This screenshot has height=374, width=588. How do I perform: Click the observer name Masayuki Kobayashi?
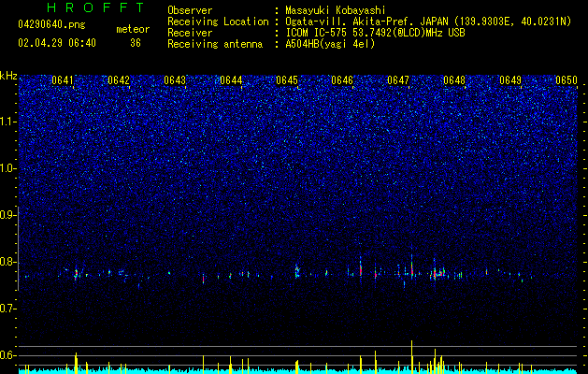[x=336, y=10]
